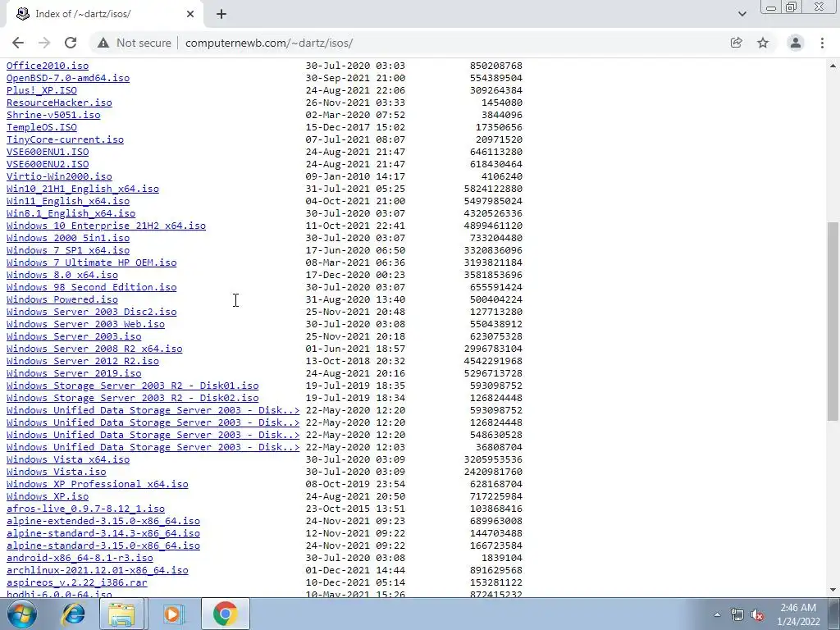This screenshot has height=630, width=840.
Task: Click archlinux-2021.12.01-x86_64.iso link
Action: (x=98, y=571)
